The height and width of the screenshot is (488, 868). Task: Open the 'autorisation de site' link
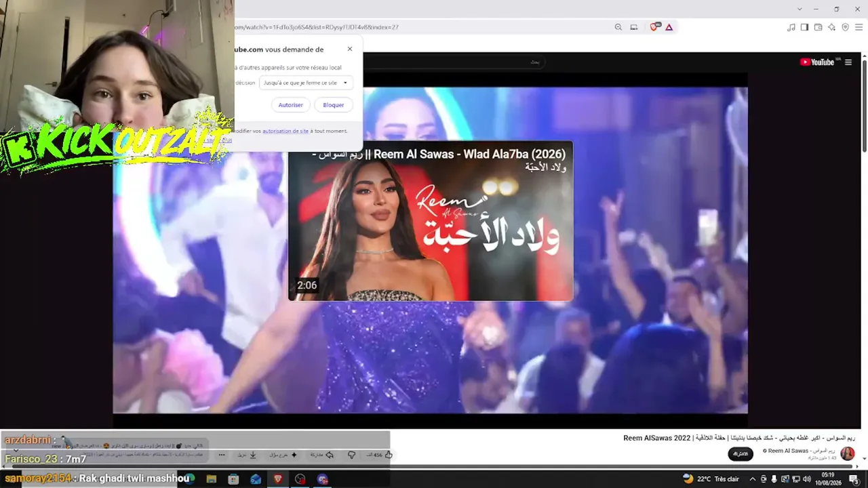point(285,131)
